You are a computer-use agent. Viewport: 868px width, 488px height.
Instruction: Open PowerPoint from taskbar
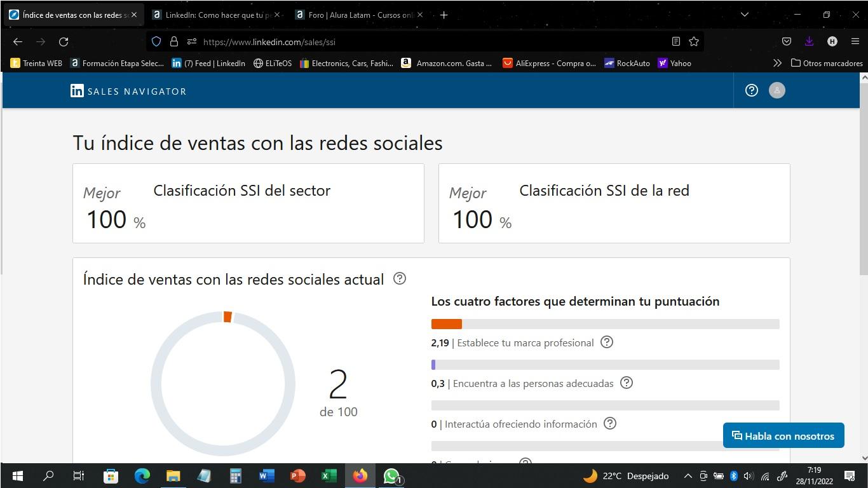[x=297, y=475]
